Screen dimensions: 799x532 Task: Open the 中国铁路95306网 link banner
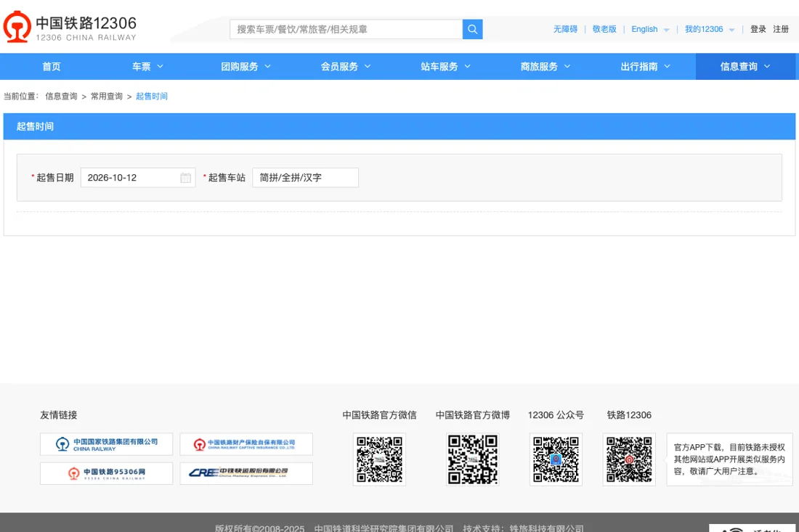point(107,473)
